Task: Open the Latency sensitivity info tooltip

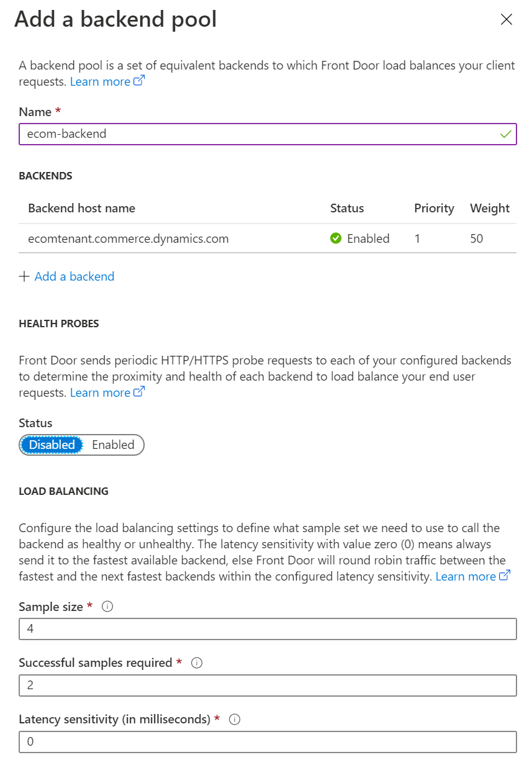Action: pyautogui.click(x=235, y=719)
